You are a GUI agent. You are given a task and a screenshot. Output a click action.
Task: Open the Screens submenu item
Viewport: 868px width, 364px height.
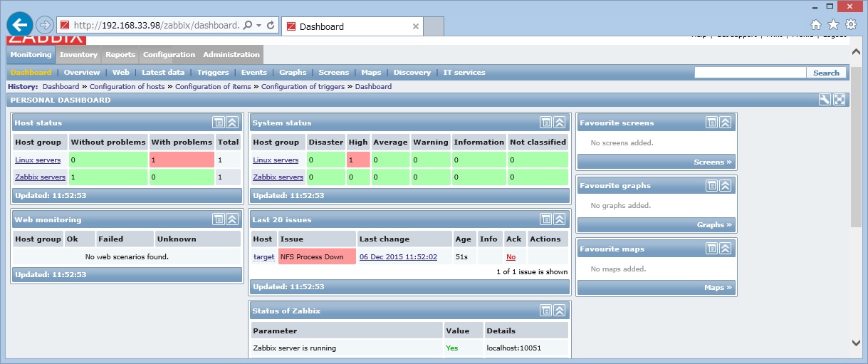click(334, 73)
